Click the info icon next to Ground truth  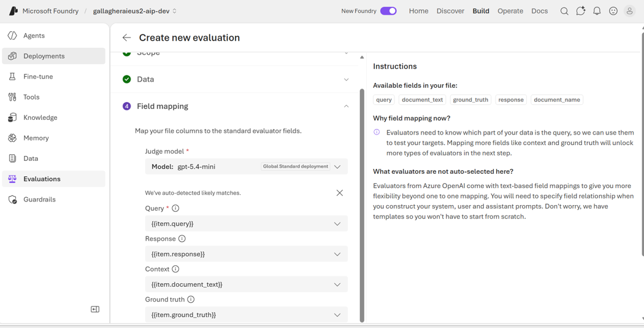point(191,300)
